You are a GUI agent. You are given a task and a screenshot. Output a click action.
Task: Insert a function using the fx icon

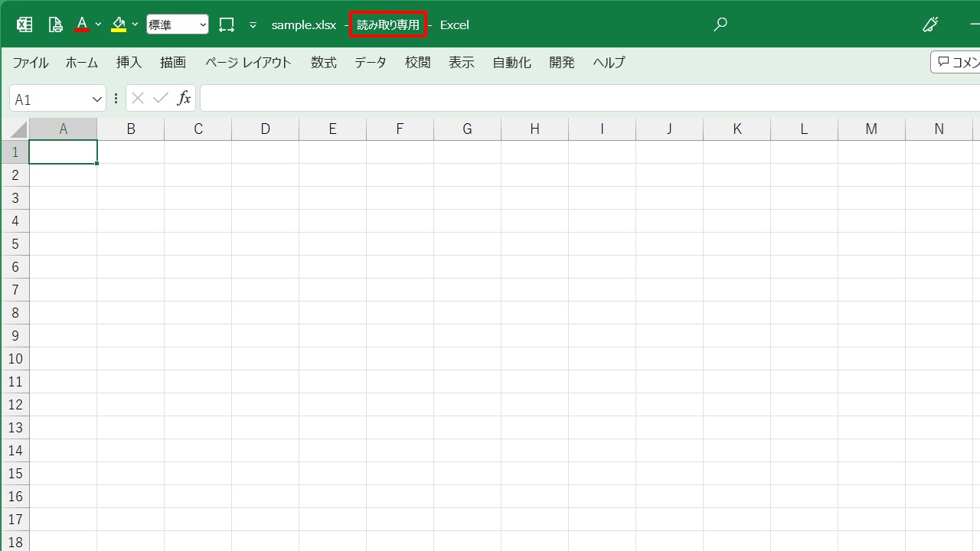pos(184,98)
